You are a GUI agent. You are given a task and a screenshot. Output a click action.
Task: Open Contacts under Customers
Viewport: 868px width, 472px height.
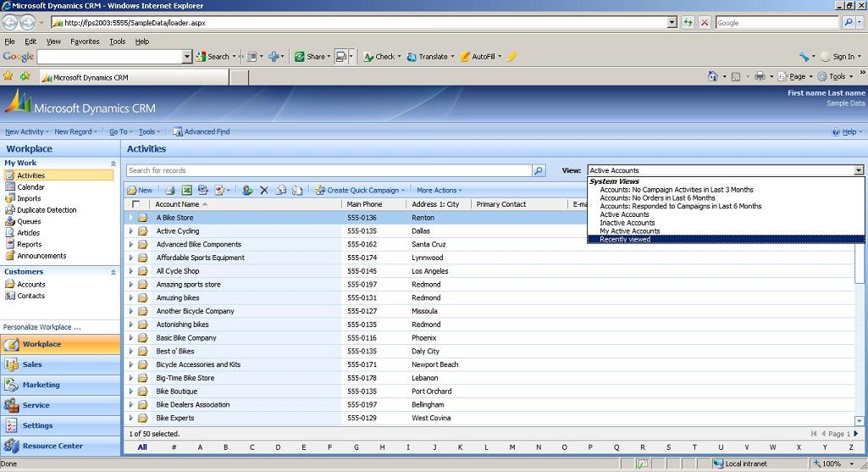(30, 296)
